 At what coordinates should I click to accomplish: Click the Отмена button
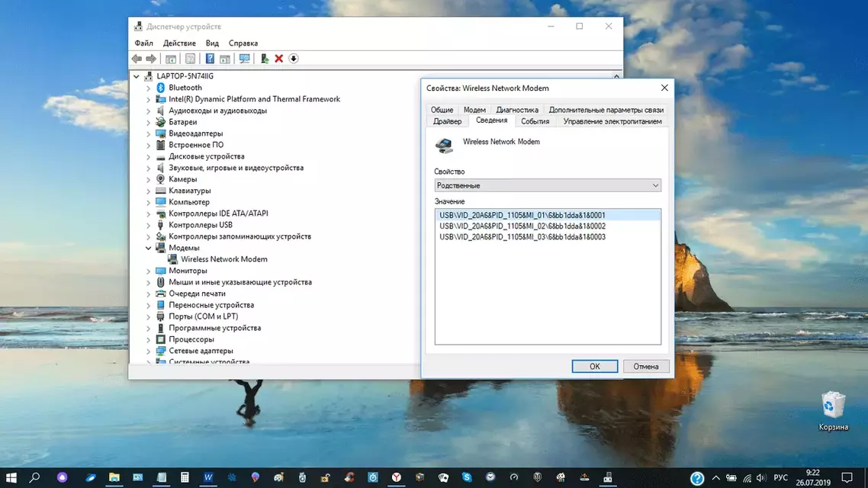click(646, 366)
